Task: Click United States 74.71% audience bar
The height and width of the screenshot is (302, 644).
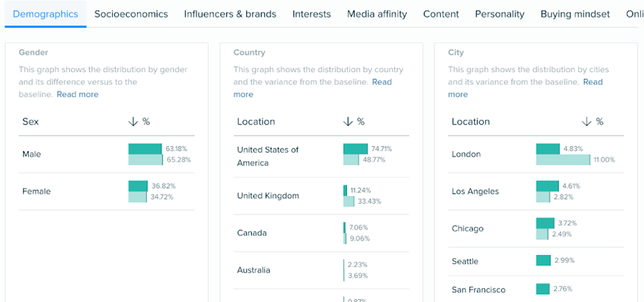Action: pyautogui.click(x=355, y=149)
